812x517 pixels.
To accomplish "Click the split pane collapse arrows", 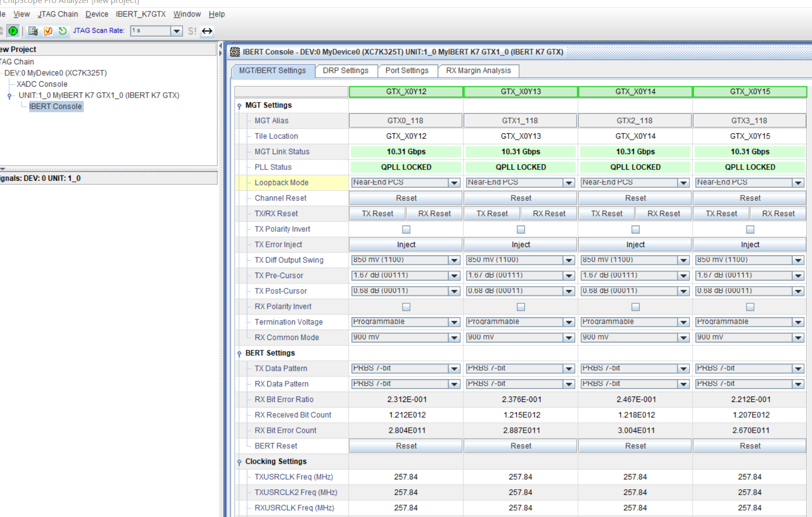I will [221, 50].
